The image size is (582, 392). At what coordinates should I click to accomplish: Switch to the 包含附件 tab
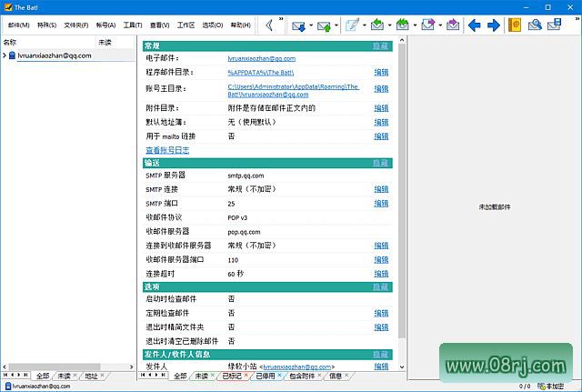click(x=301, y=376)
